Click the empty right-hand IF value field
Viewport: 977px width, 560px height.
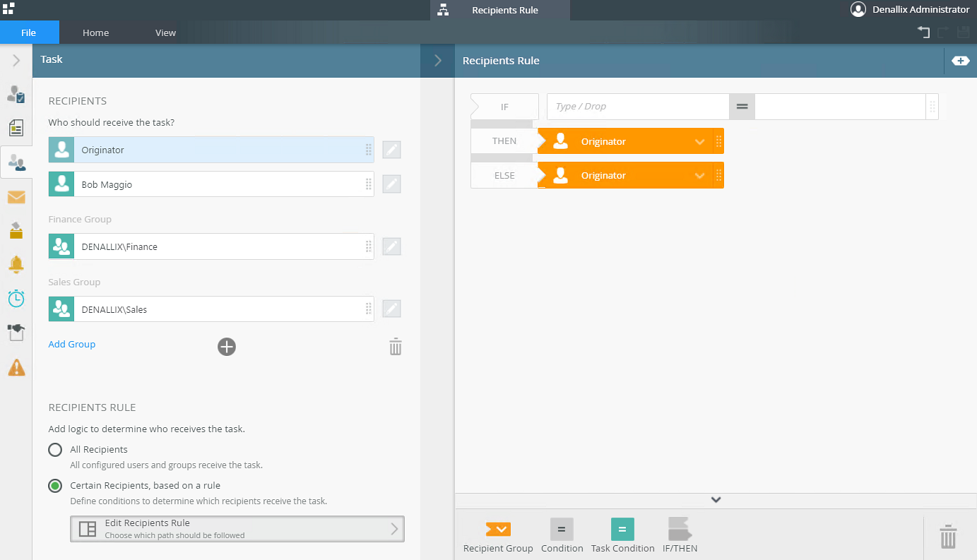[x=841, y=107]
